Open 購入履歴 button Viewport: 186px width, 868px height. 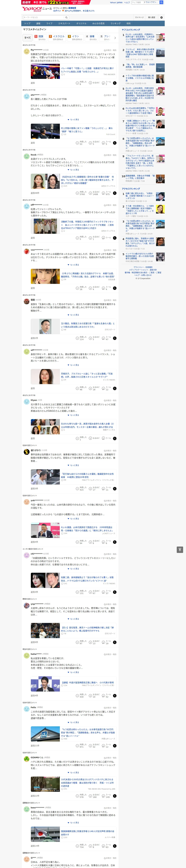[x=152, y=18]
